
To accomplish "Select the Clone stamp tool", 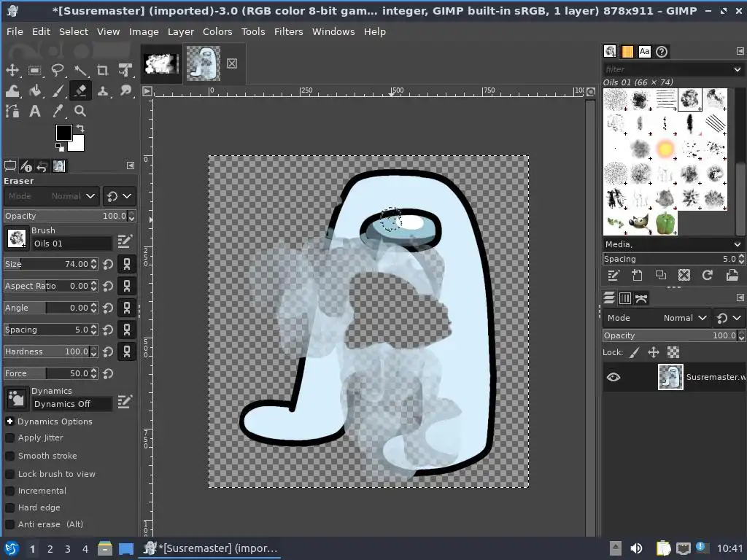I will (103, 90).
